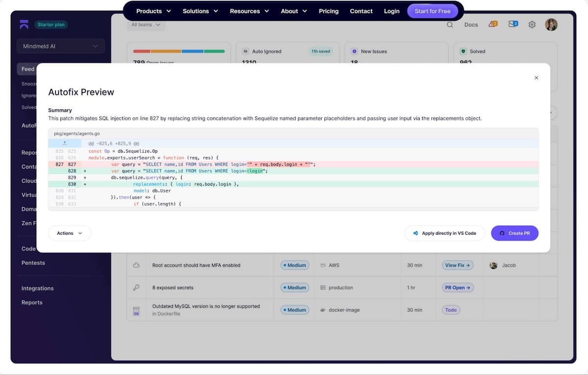Image resolution: width=588 pixels, height=375 pixels.
Task: Click the Solved shield icon
Action: click(463, 51)
